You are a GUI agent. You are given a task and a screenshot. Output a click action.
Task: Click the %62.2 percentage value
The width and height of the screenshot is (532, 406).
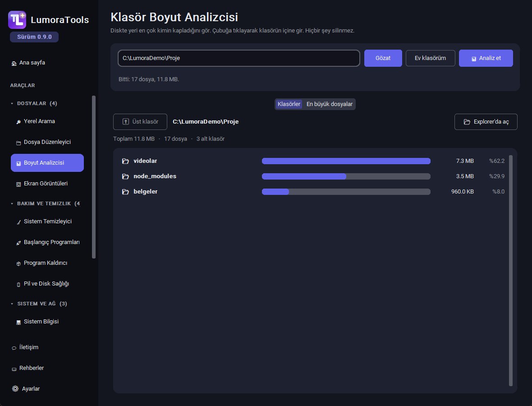497,161
